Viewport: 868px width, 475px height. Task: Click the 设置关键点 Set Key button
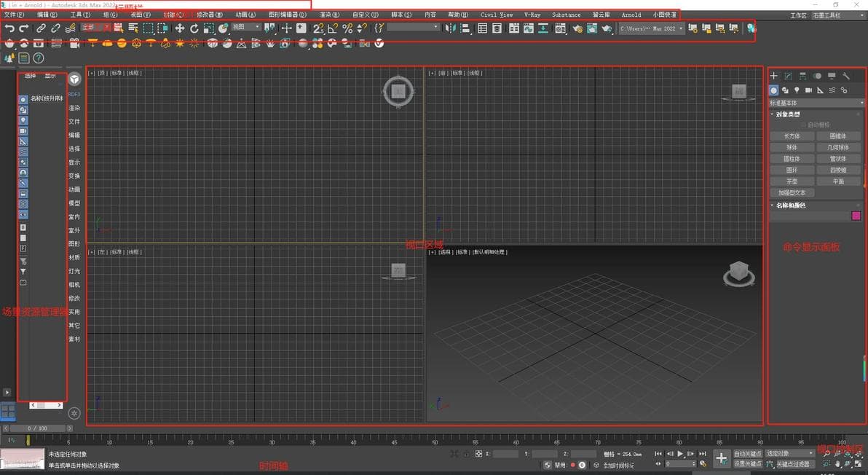point(747,464)
